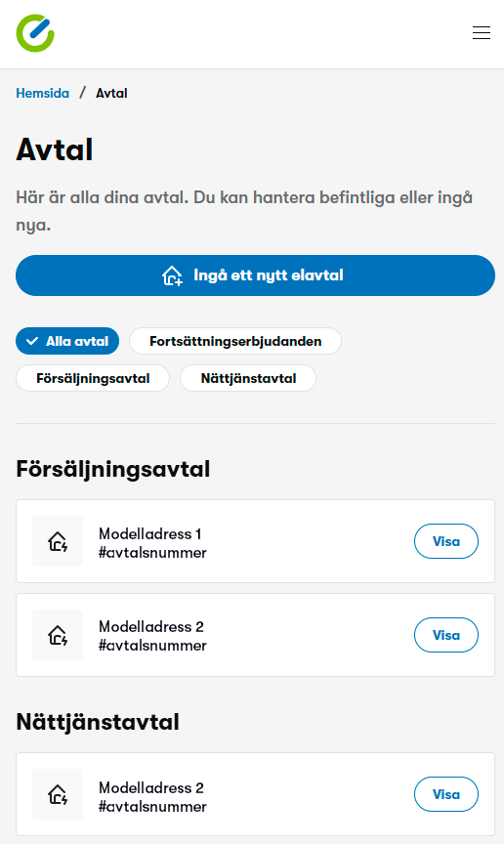Image resolution: width=504 pixels, height=844 pixels.
Task: Click Visa in the Nättjänstavtal section
Action: click(445, 794)
